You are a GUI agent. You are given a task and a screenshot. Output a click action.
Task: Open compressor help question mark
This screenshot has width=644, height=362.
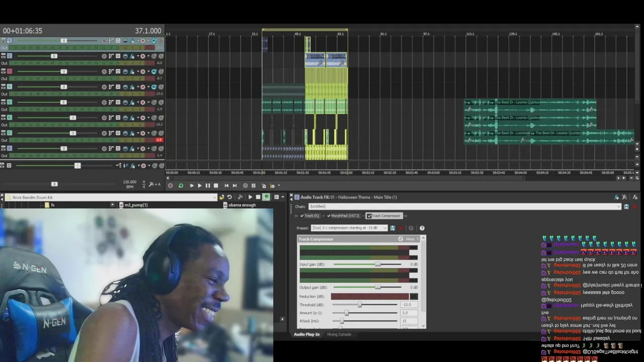(x=422, y=228)
